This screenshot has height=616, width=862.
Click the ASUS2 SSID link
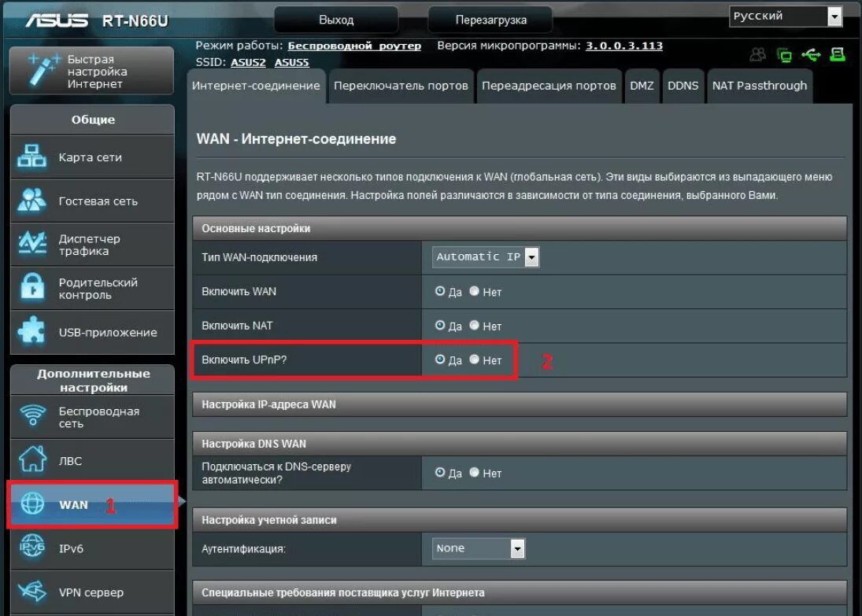click(248, 62)
